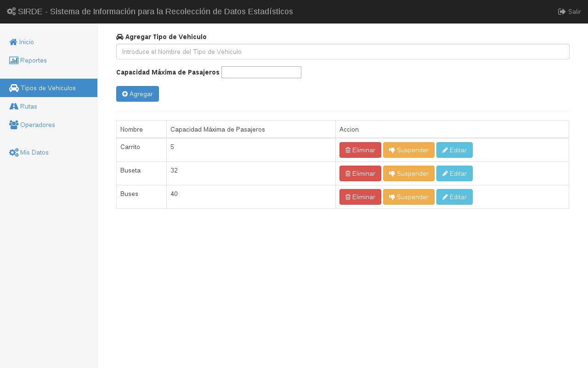
Task: Select Tipos de Vehiculos in the sidebar
Action: (x=49, y=88)
